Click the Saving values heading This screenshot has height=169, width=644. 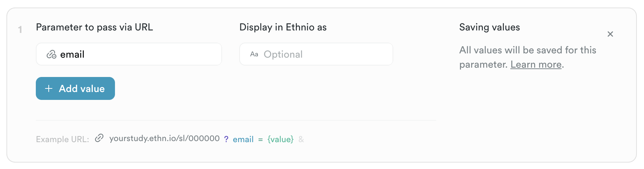[x=489, y=27]
